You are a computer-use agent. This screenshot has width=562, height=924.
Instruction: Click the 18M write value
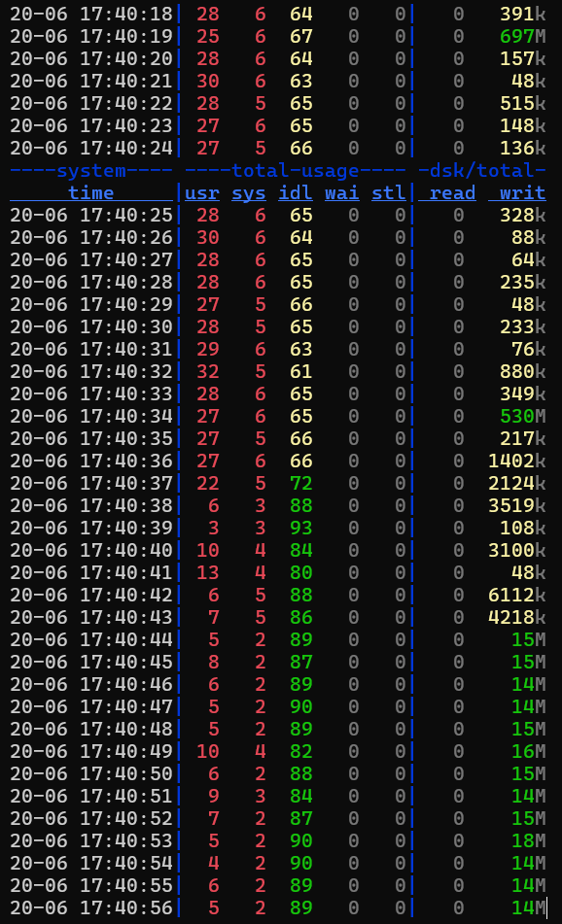528,840
